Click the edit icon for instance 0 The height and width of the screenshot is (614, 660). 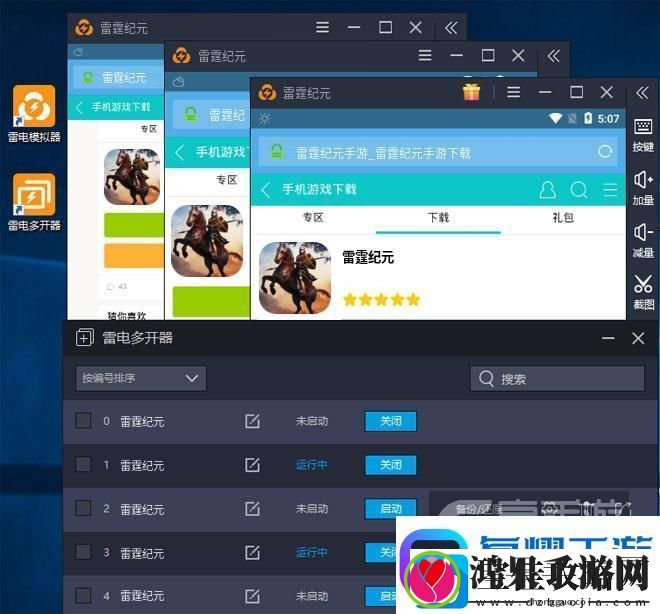point(252,421)
